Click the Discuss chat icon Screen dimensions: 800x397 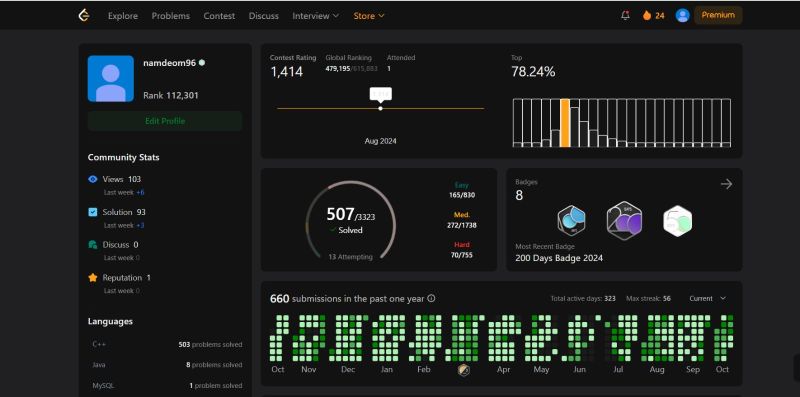(x=93, y=245)
